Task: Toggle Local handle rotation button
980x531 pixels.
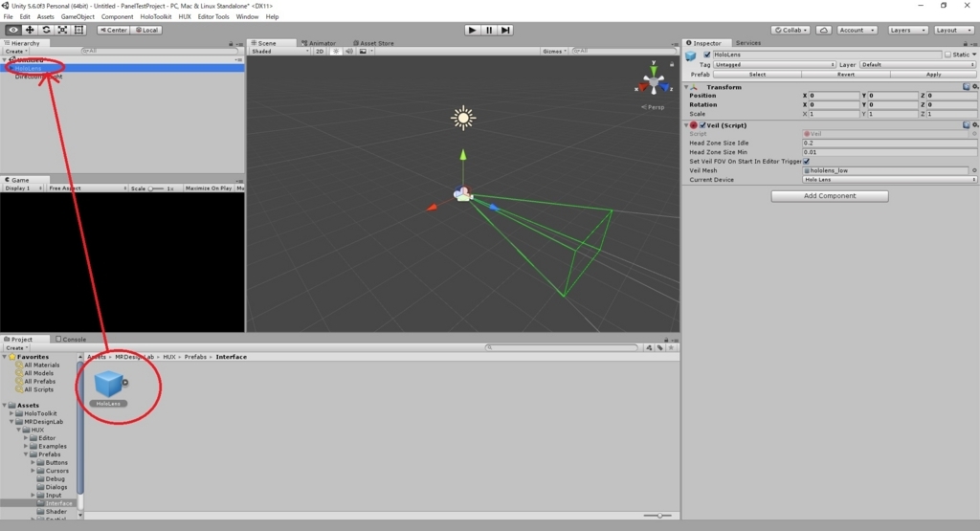Action: (146, 30)
